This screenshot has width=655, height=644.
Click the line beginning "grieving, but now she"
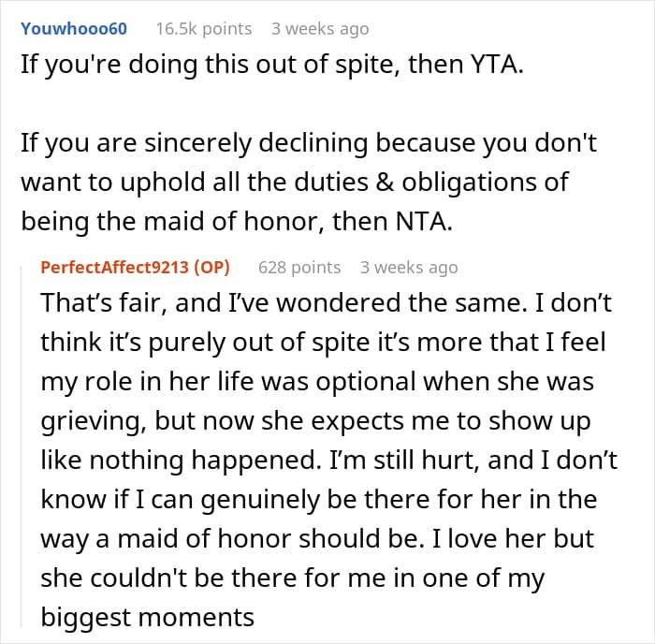pos(316,421)
